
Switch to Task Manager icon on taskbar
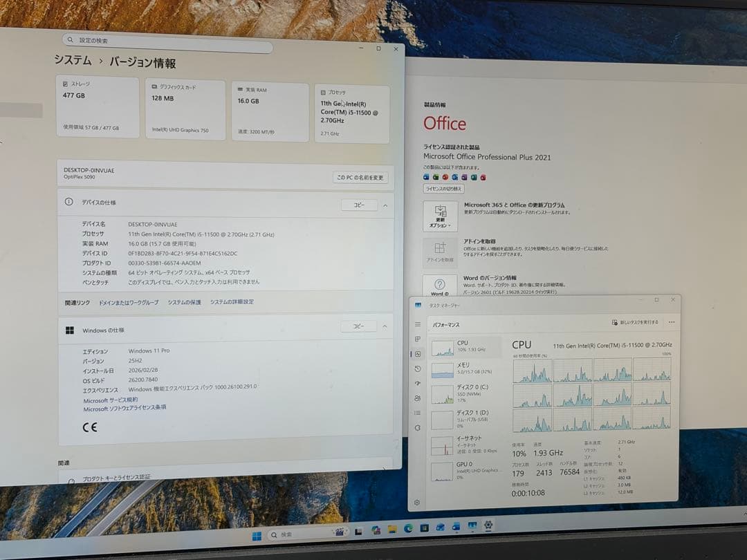click(472, 525)
